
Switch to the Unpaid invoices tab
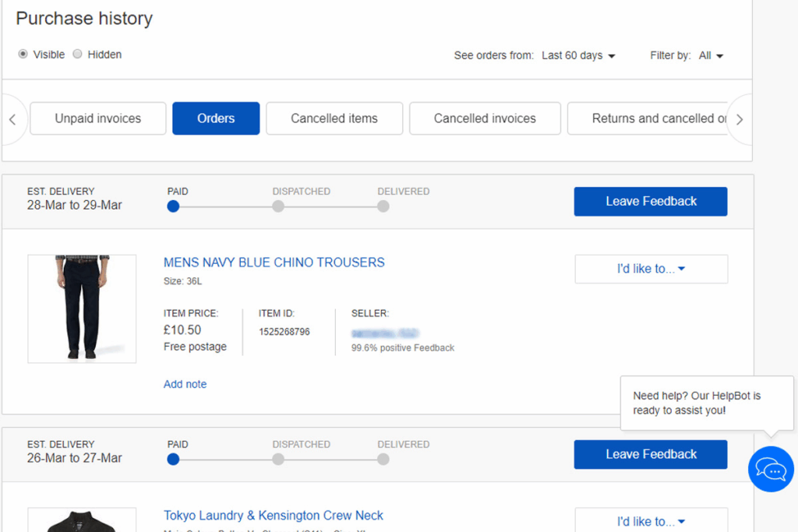tap(98, 118)
